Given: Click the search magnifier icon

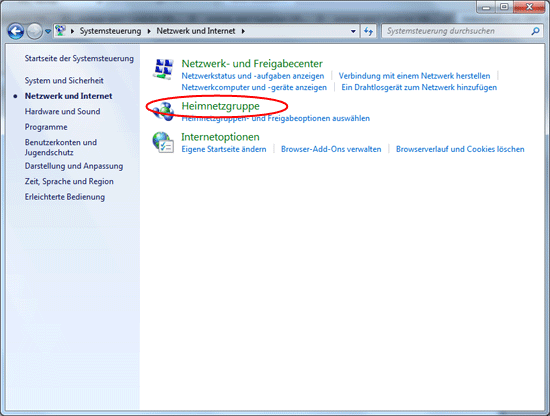Looking at the screenshot, I should click(535, 31).
